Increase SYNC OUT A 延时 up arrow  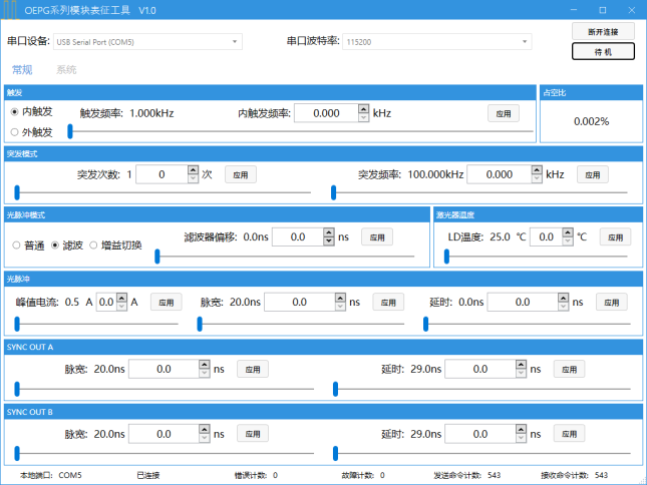click(x=521, y=365)
